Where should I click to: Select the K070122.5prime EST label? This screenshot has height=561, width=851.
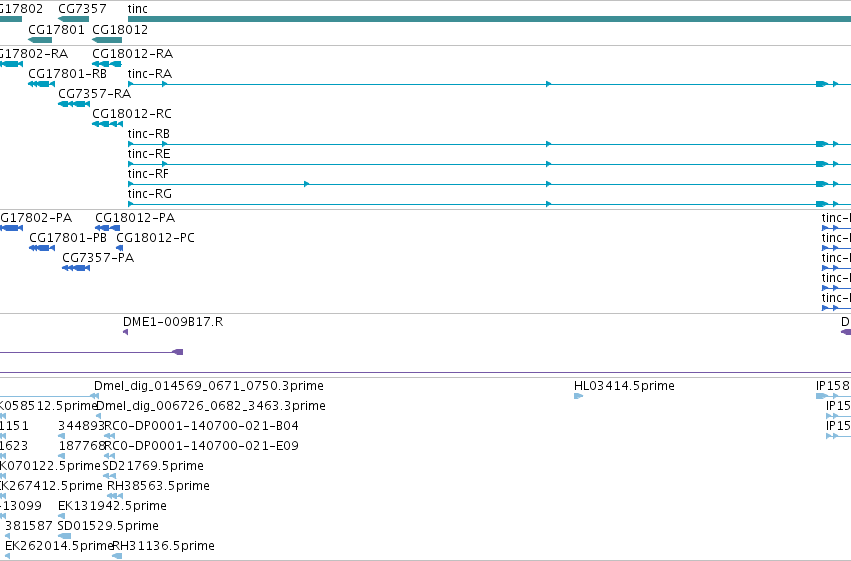pos(50,467)
